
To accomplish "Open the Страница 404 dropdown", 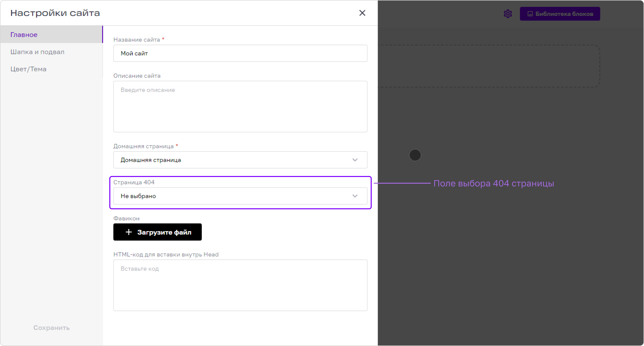I will 240,196.
